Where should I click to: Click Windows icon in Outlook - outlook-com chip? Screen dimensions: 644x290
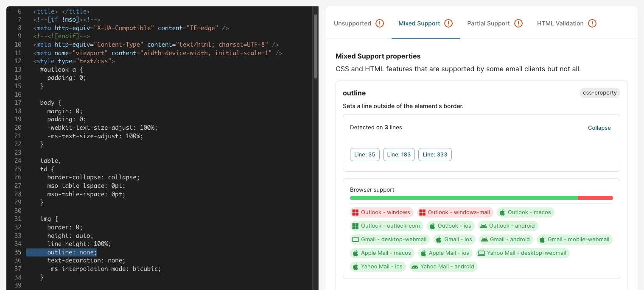pyautogui.click(x=356, y=226)
